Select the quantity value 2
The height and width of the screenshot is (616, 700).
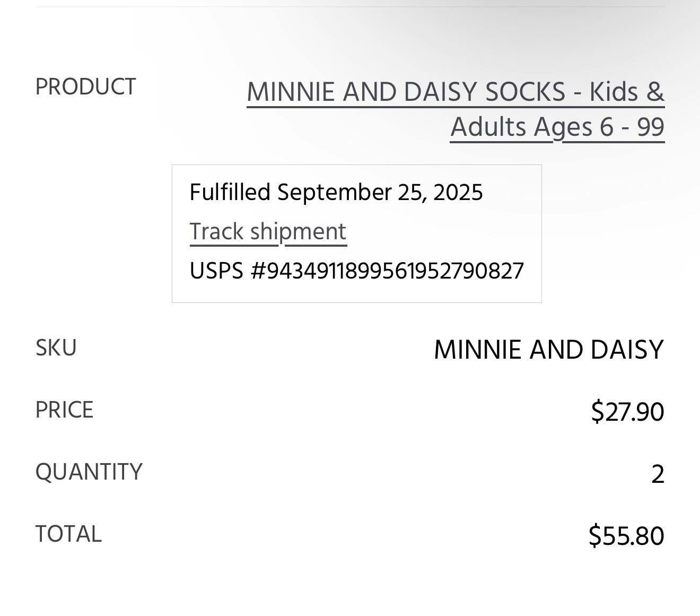[x=657, y=474]
